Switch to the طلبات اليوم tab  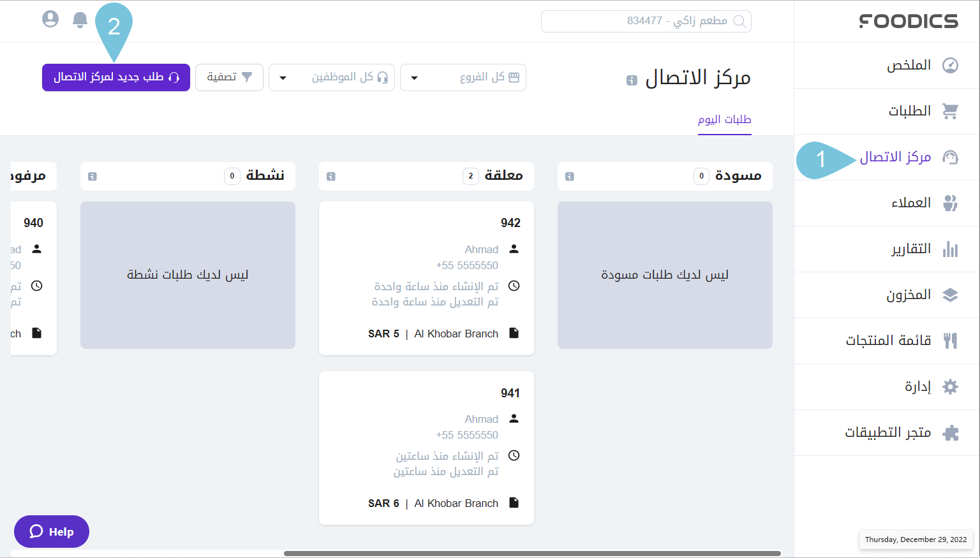pos(724,119)
